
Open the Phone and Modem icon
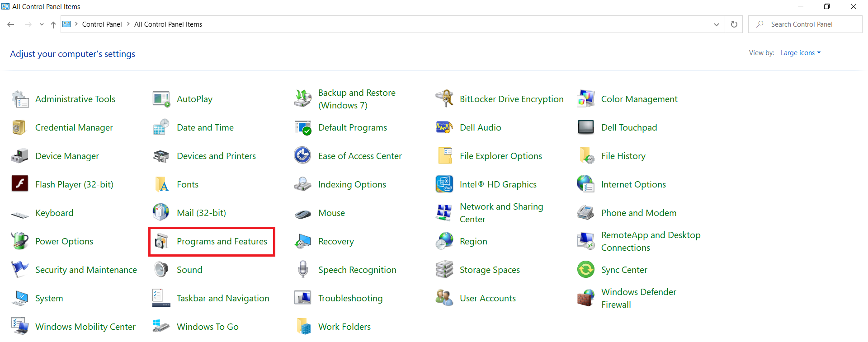click(x=586, y=213)
